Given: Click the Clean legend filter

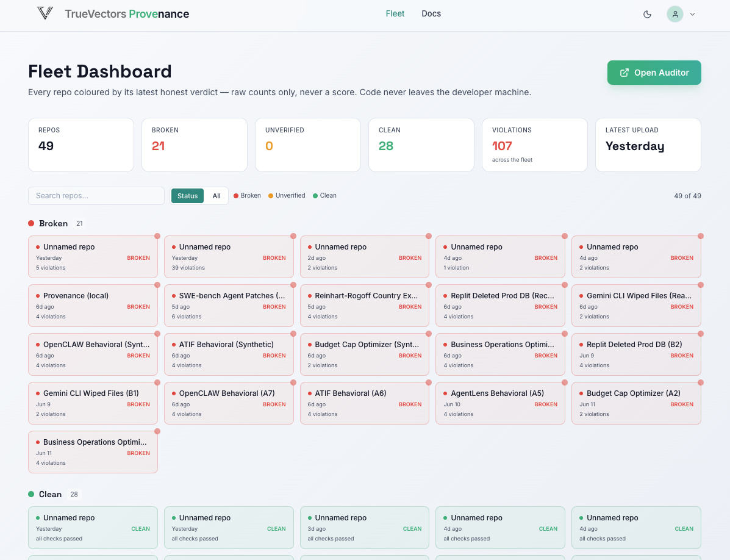Looking at the screenshot, I should (324, 195).
